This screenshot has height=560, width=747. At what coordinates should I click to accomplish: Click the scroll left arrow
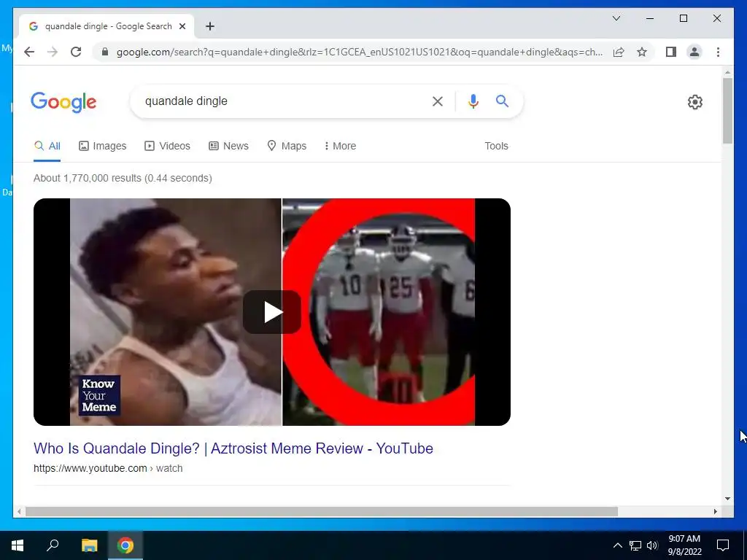[18, 511]
